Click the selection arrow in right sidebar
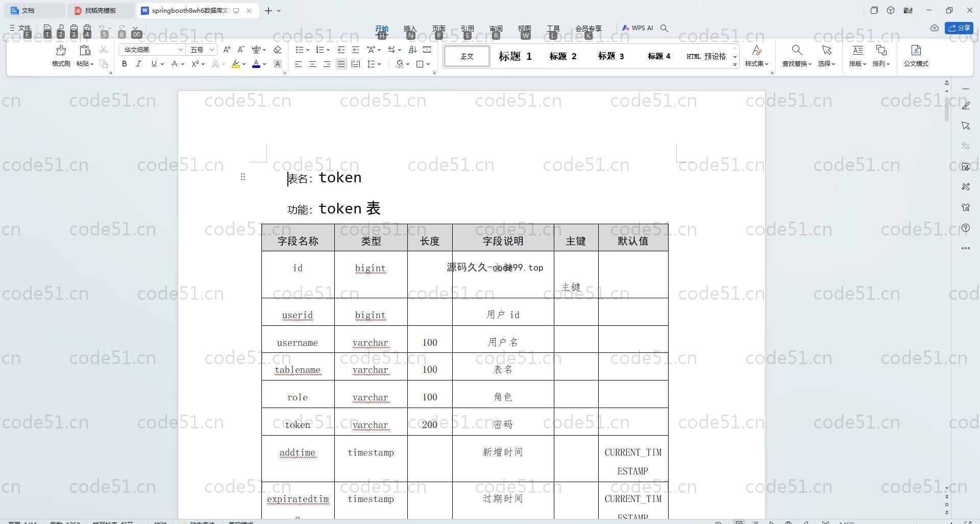The width and height of the screenshot is (980, 524). [x=966, y=126]
